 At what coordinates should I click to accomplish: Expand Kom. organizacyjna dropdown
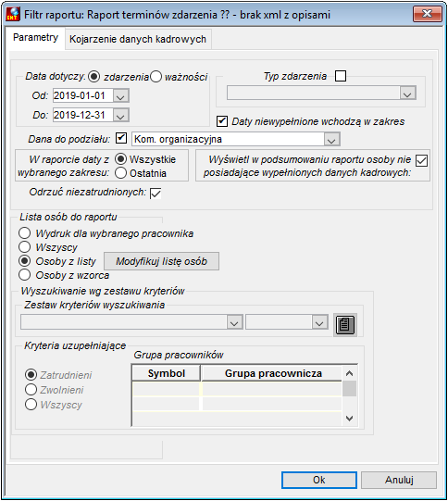point(331,140)
